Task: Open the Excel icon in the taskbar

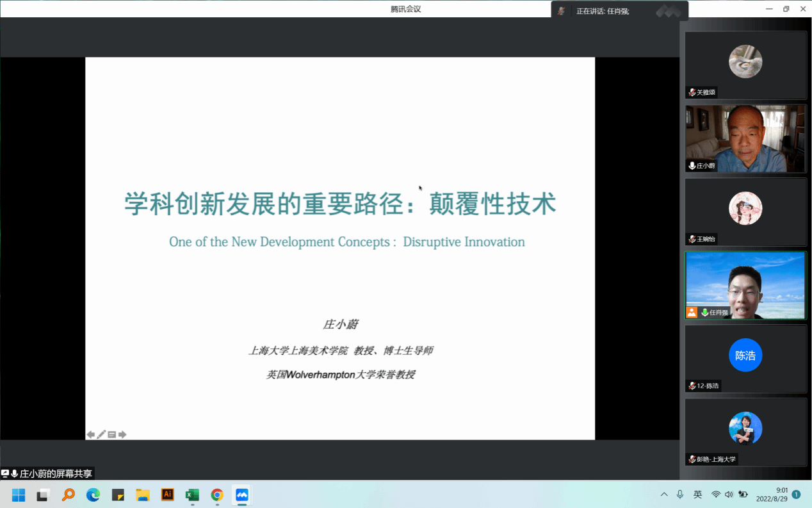Action: tap(191, 495)
